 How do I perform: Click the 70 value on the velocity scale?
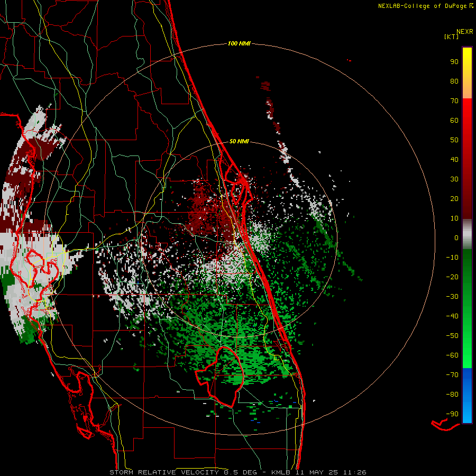[454, 101]
